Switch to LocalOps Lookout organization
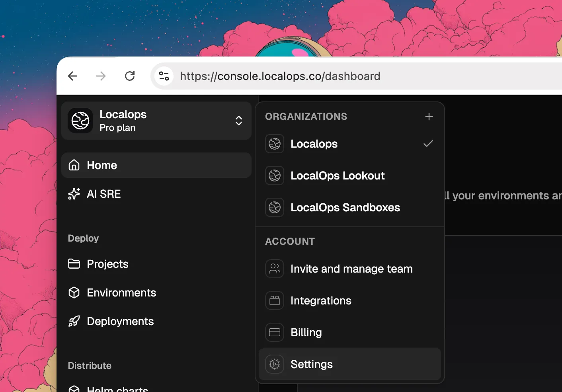This screenshot has width=562, height=392. (x=350, y=176)
